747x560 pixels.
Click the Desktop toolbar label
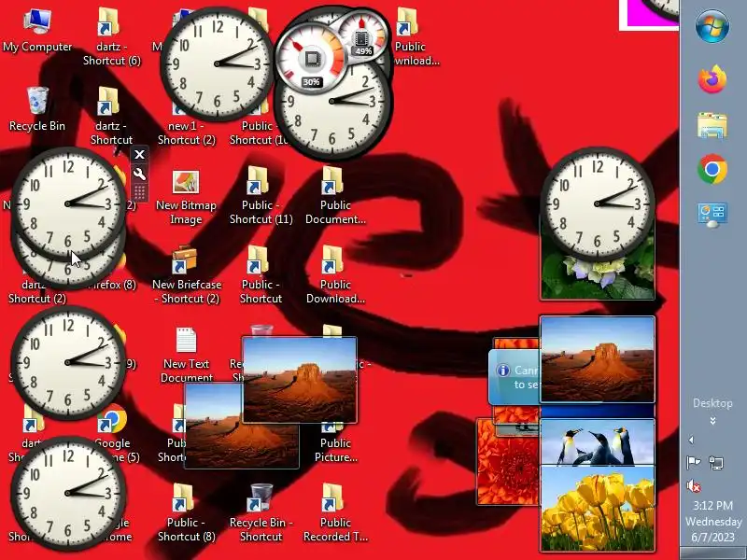[x=712, y=403]
